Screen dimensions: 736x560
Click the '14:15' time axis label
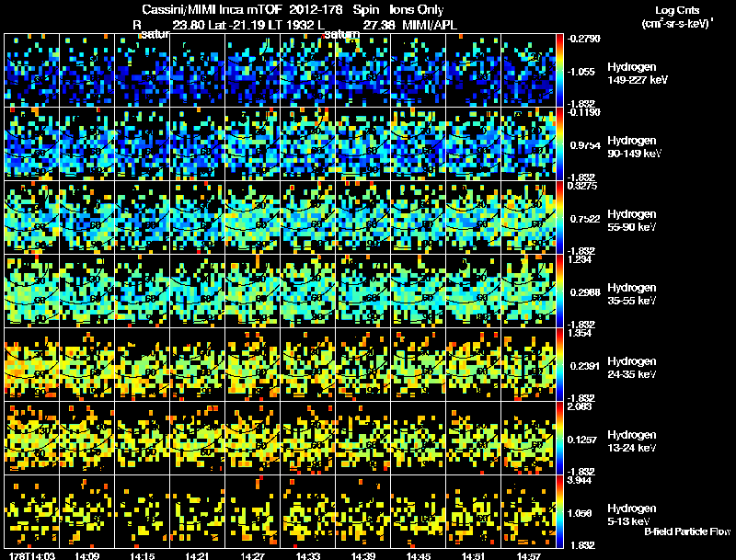[143, 555]
